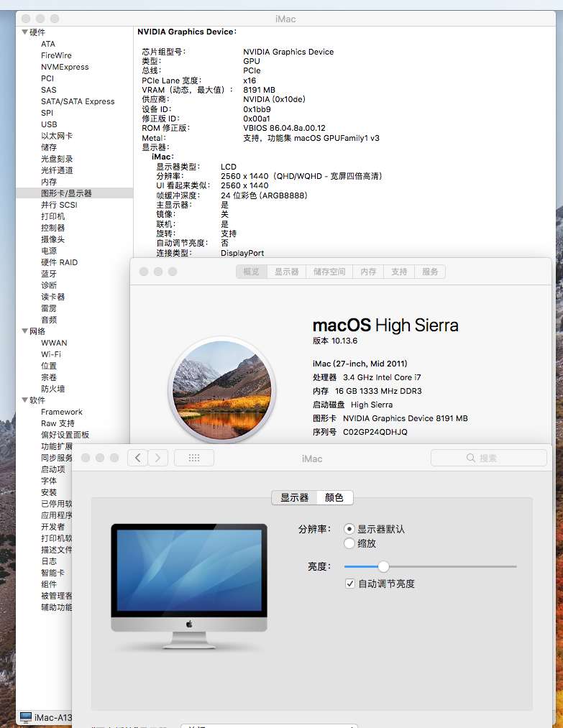
Task: Click the macOS High Sierra circular logo
Action: [222, 390]
